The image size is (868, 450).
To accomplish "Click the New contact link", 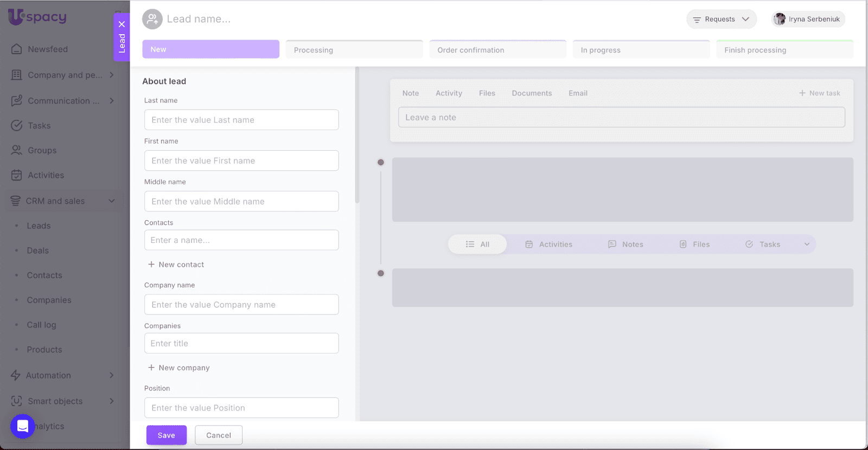I will (x=176, y=265).
